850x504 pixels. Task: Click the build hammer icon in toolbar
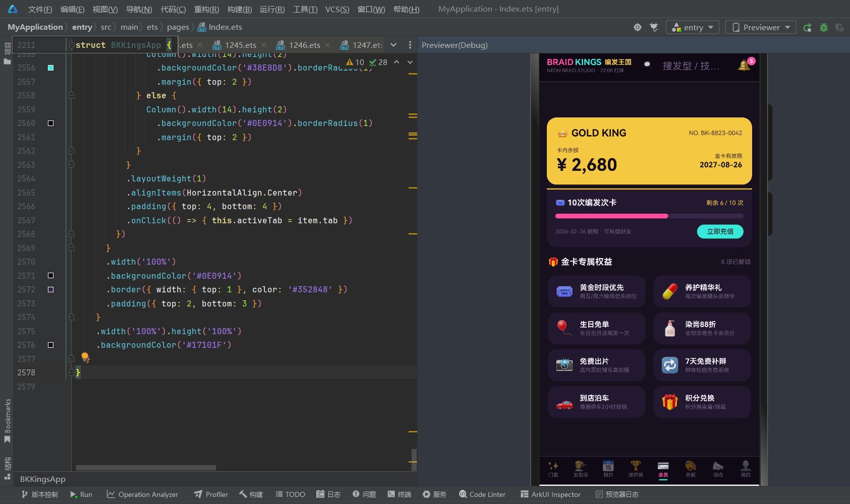pyautogui.click(x=654, y=27)
